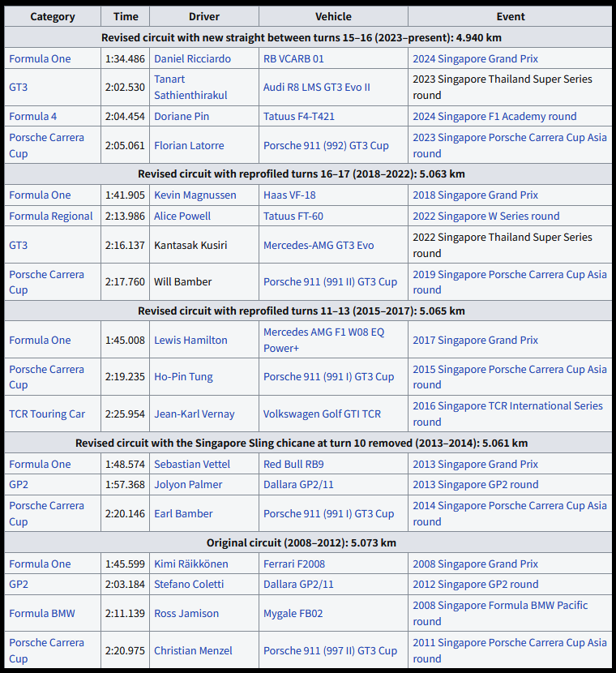
Task: Open the RB VCARB 01 vehicle link
Action: point(293,59)
